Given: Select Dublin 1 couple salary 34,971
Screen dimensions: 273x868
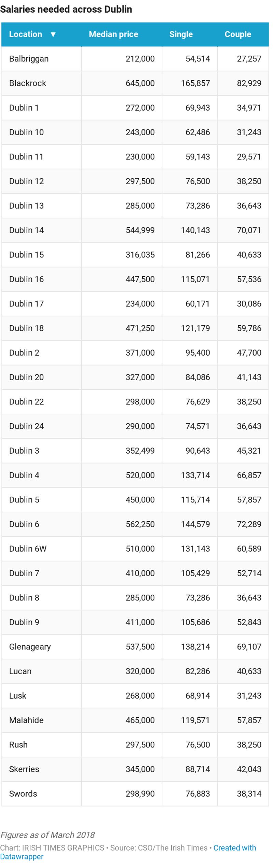Looking at the screenshot, I should pyautogui.click(x=249, y=108).
